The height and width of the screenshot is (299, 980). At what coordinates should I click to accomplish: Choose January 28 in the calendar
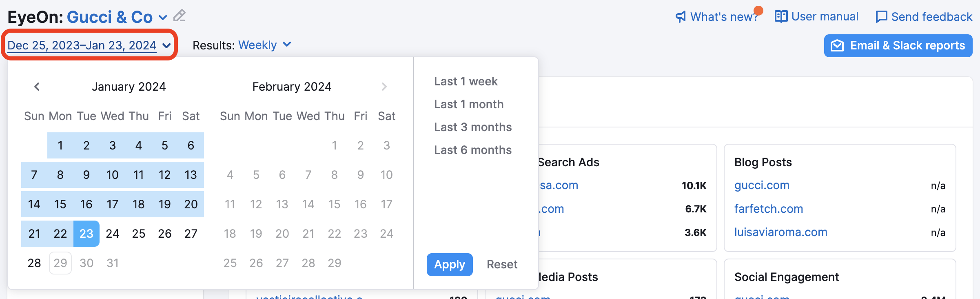(x=34, y=263)
